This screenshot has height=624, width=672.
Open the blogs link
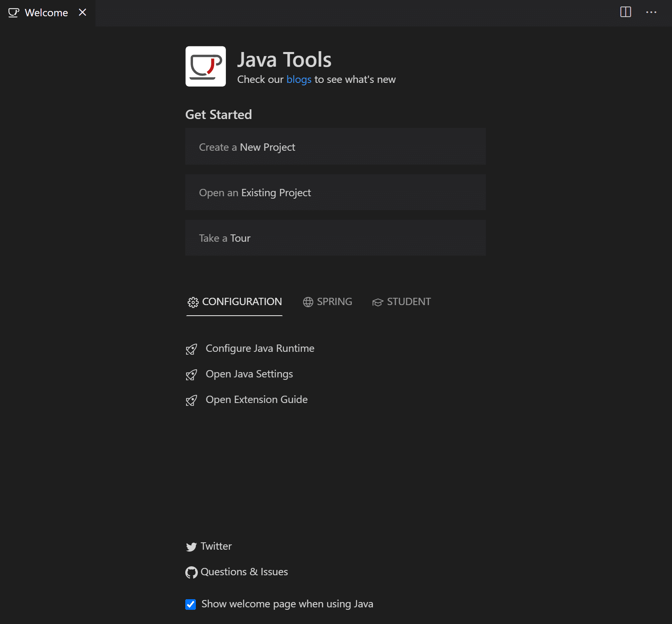[299, 80]
